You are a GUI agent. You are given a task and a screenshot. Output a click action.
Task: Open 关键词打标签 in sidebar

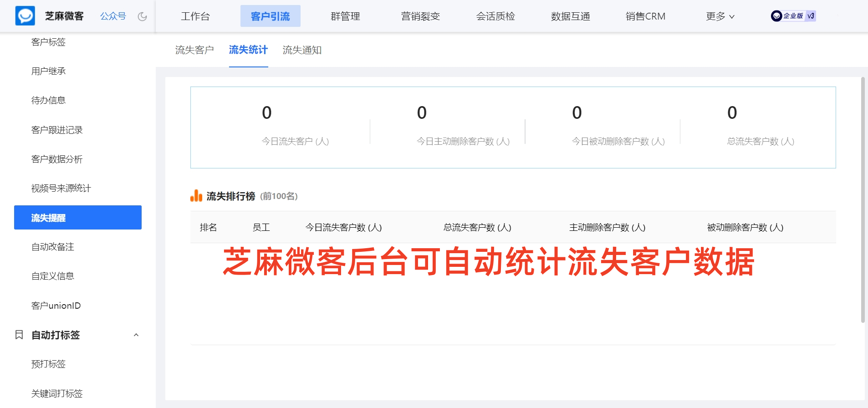point(57,393)
